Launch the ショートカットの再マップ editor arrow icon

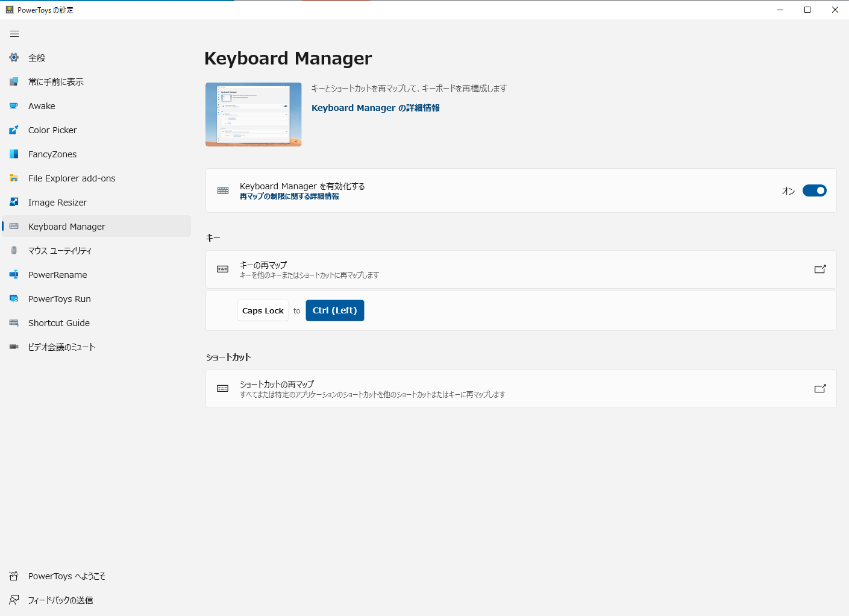820,389
